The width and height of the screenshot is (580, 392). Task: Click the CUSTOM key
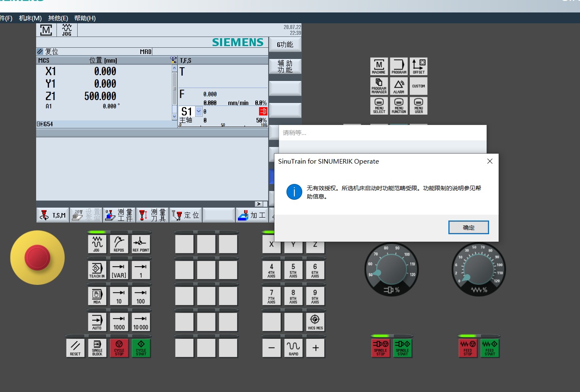(x=418, y=86)
